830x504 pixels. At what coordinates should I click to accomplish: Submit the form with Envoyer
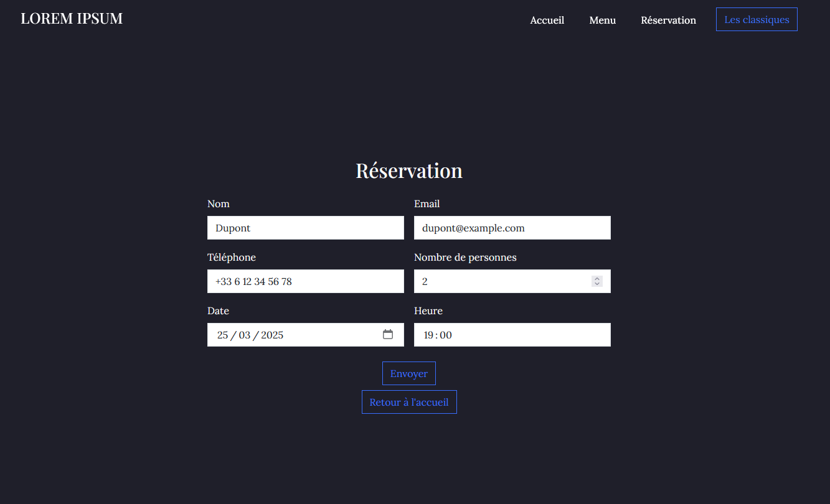(x=408, y=373)
